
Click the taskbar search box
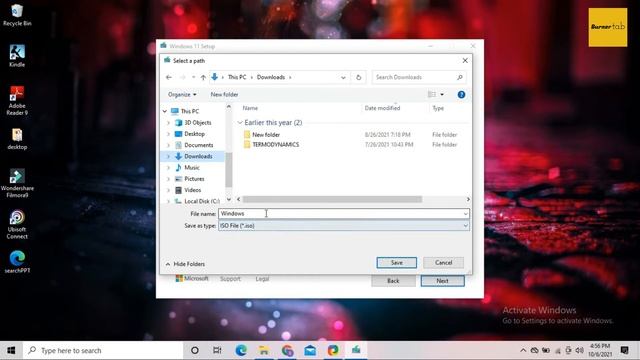click(x=103, y=350)
